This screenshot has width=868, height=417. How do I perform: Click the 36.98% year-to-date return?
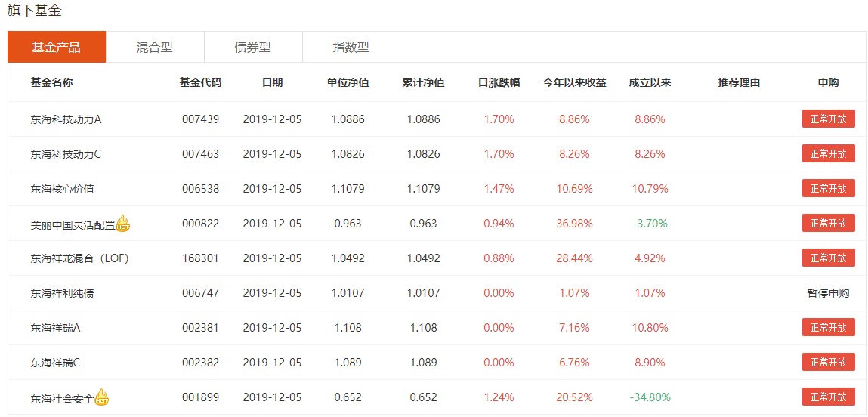tap(575, 224)
